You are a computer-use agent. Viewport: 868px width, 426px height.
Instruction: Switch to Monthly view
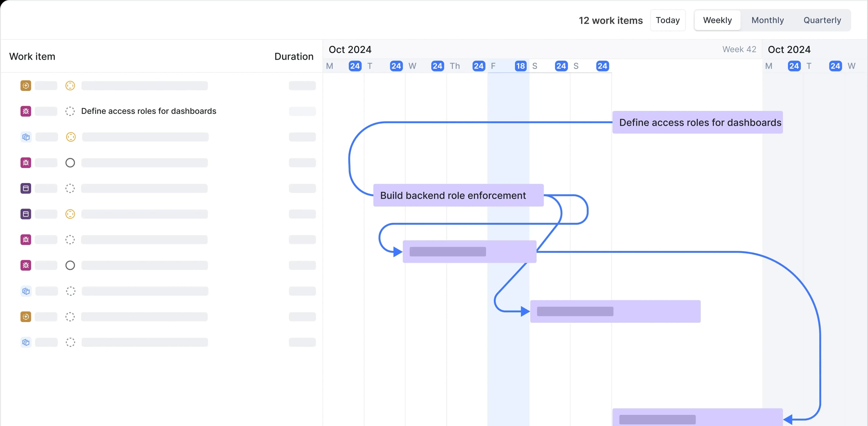pos(768,20)
